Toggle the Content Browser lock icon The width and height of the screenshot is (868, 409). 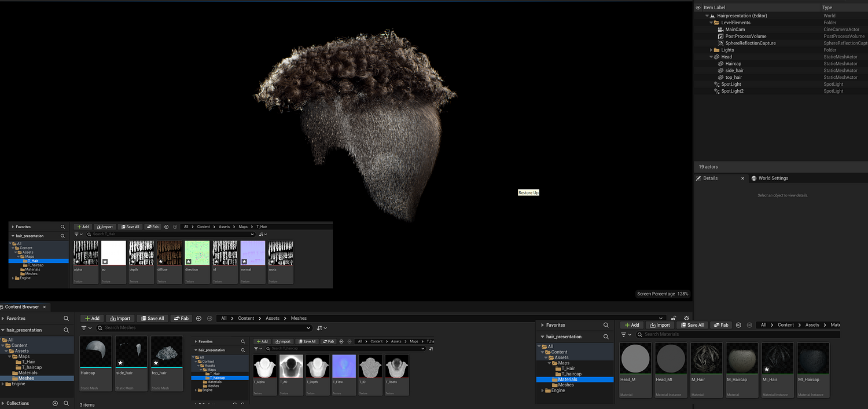pyautogui.click(x=674, y=318)
